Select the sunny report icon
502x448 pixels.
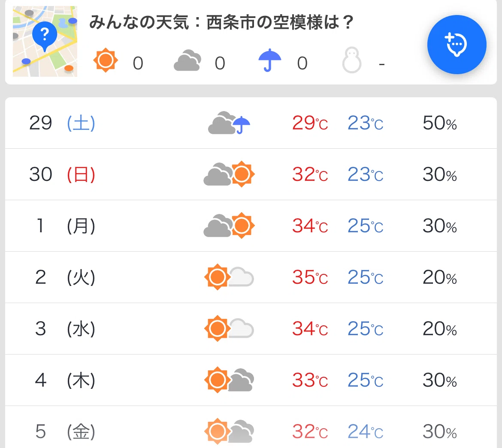click(105, 60)
